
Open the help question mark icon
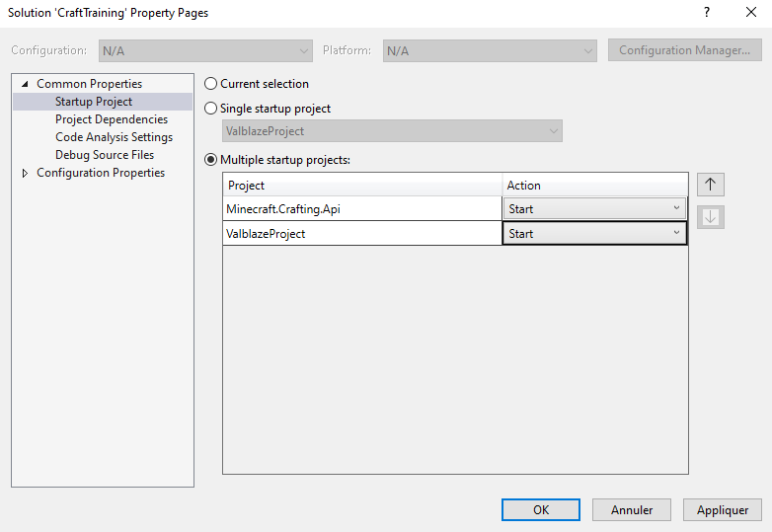(x=707, y=12)
